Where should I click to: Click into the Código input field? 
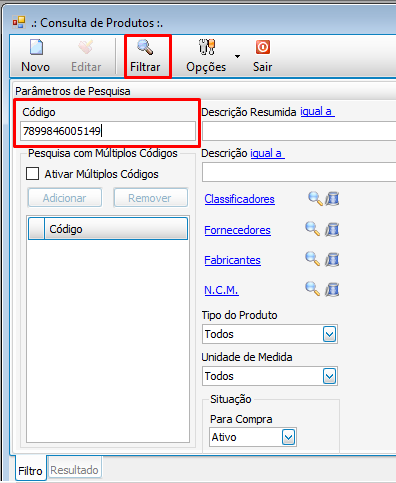click(108, 131)
